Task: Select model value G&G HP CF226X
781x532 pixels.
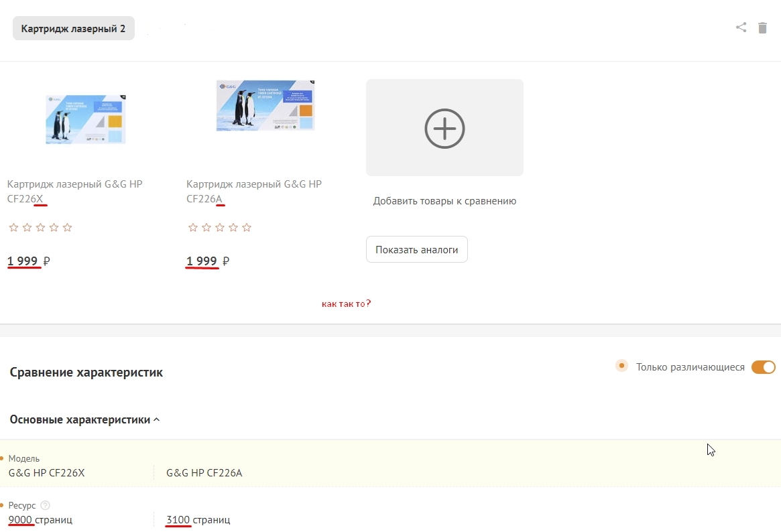Action: (47, 473)
